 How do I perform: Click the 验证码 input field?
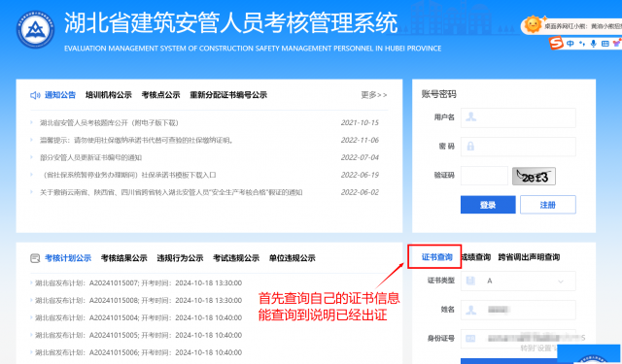(484, 176)
